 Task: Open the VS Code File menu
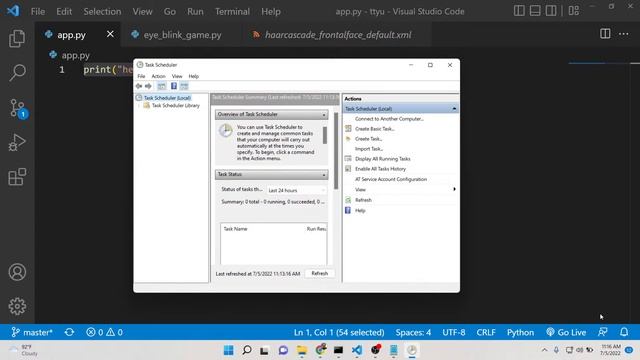point(38,11)
